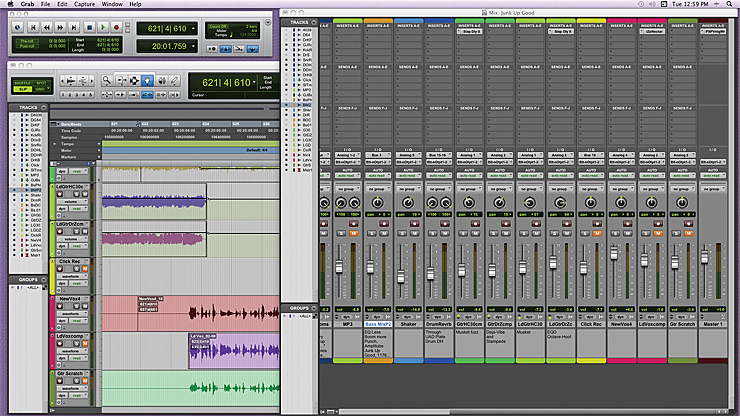The width and height of the screenshot is (740, 416).
Task: Open the Help menu
Action: click(x=135, y=4)
